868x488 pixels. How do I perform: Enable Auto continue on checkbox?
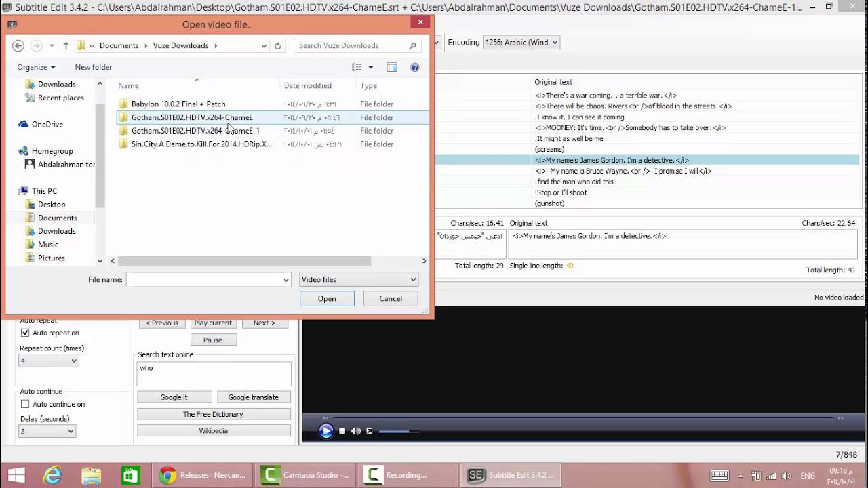[25, 404]
